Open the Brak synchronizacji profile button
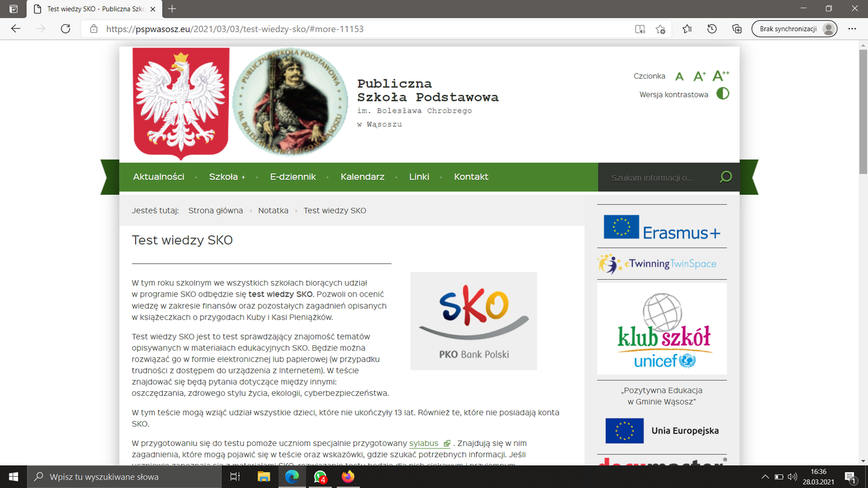Screen dimensions: 868x488 tap(795, 29)
